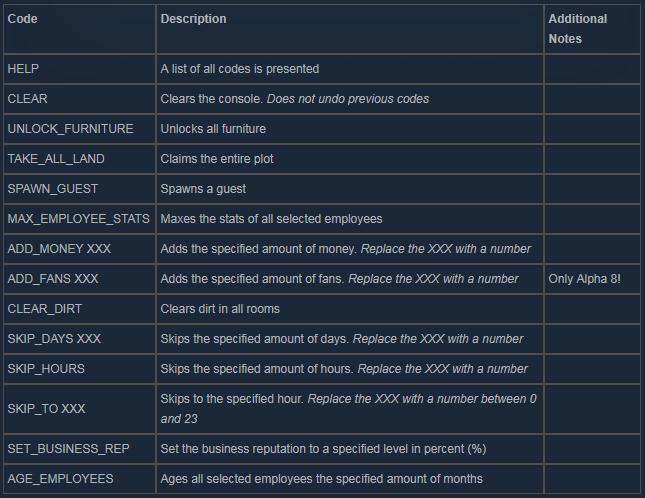Click 'Clears dirt in all rooms' description
The width and height of the screenshot is (645, 498).
pyautogui.click(x=220, y=309)
